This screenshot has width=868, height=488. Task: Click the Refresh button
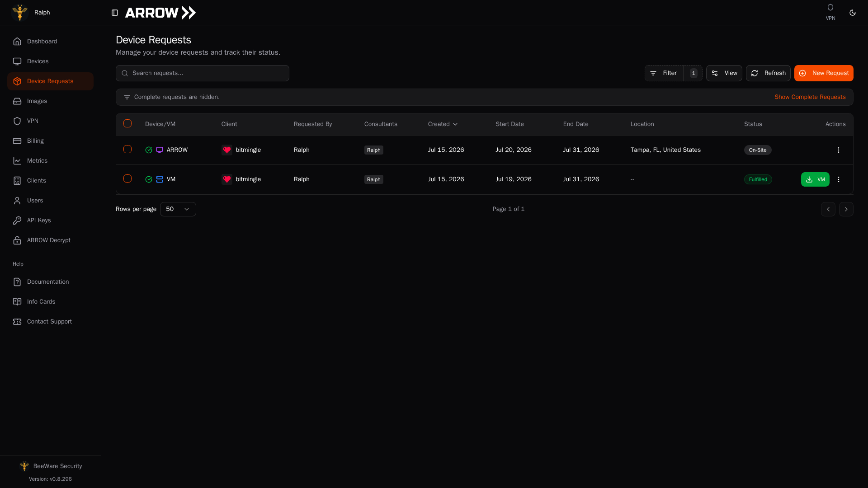pyautogui.click(x=768, y=73)
